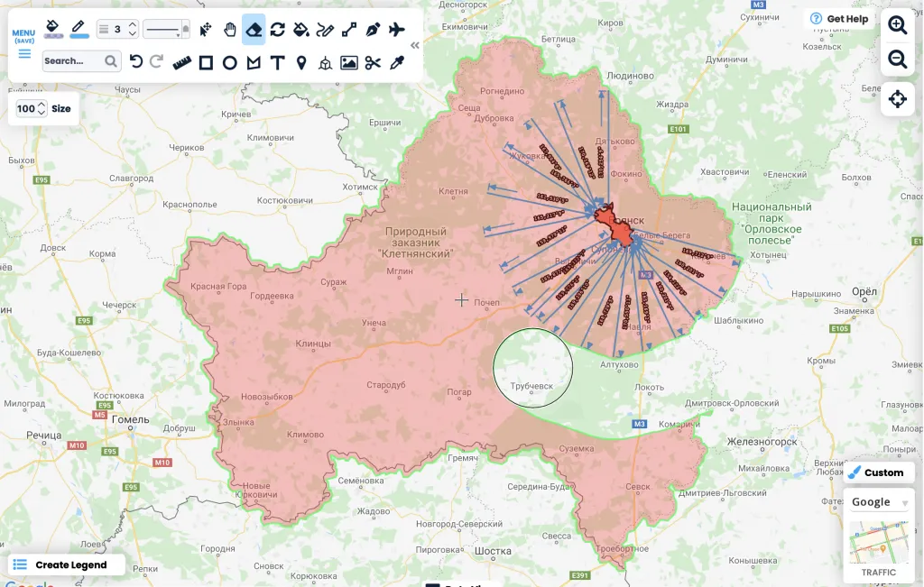924x587 pixels.
Task: Activate the Hand pan tool
Action: 230,29
